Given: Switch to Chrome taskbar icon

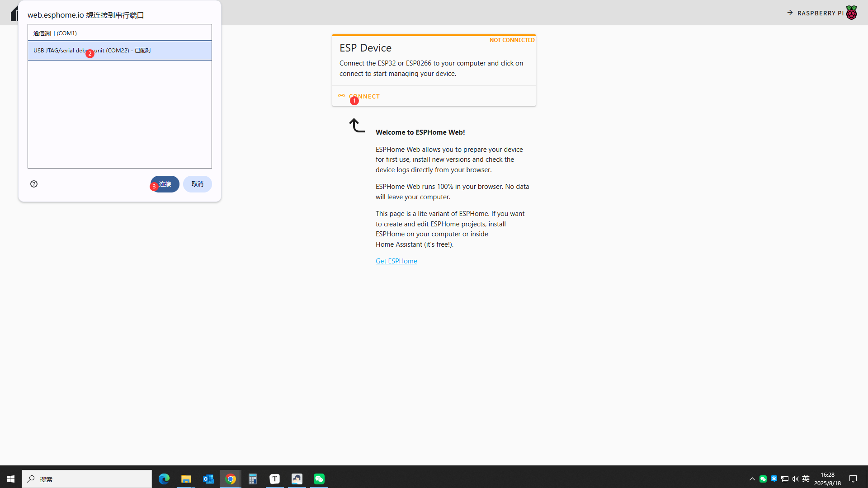Looking at the screenshot, I should click(x=231, y=479).
